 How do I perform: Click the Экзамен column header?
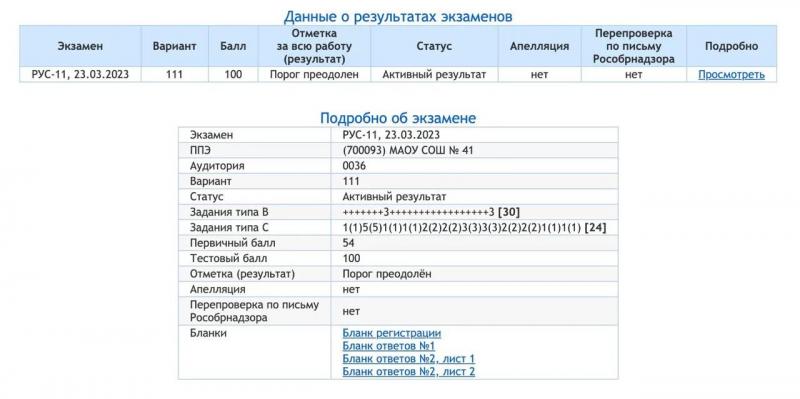click(80, 46)
